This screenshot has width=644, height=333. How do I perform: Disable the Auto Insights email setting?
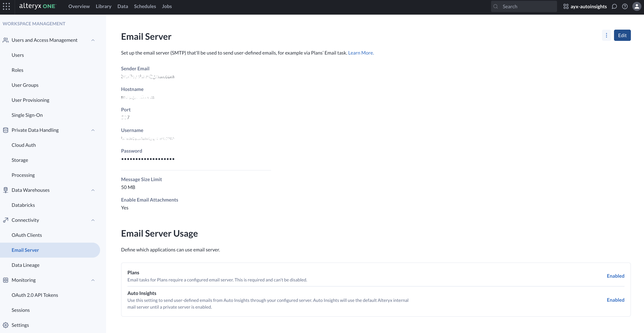tap(615, 300)
